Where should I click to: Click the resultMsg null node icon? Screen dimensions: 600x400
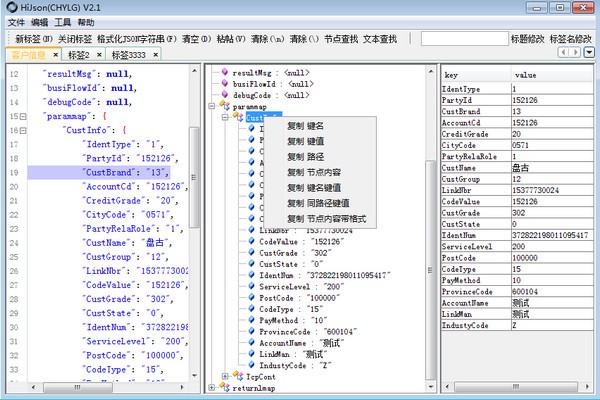point(223,74)
